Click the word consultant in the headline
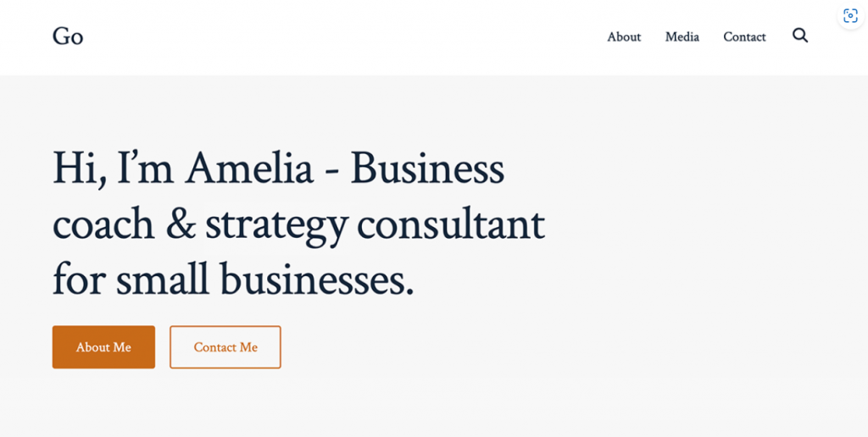This screenshot has height=437, width=868. 451,224
